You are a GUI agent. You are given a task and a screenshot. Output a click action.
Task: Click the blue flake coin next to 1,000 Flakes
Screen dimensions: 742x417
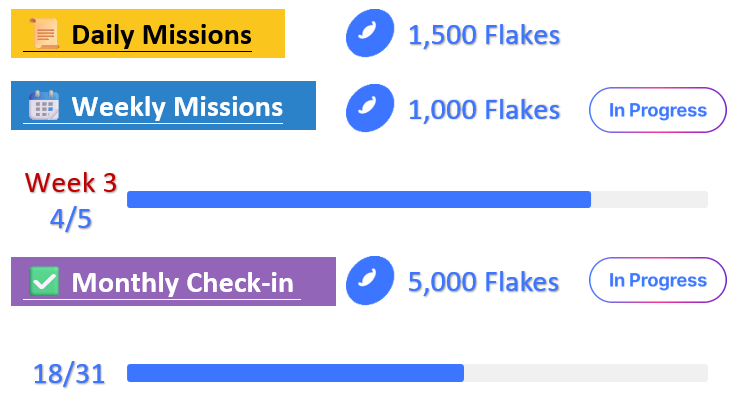[x=370, y=108]
